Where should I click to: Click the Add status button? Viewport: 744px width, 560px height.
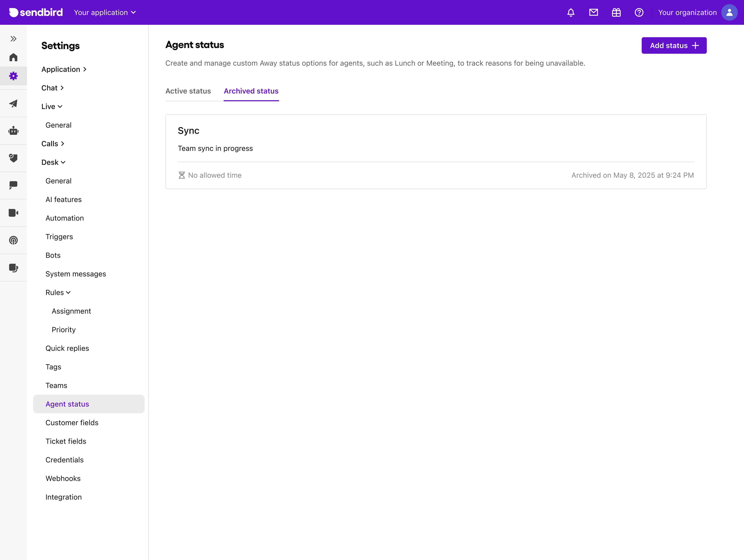(674, 45)
